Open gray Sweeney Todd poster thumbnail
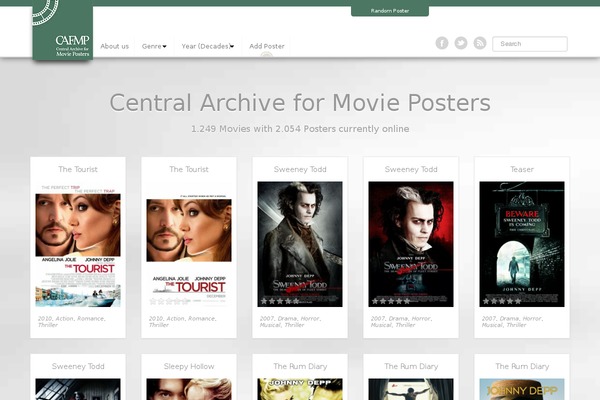This screenshot has width=600, height=400. pos(300,244)
